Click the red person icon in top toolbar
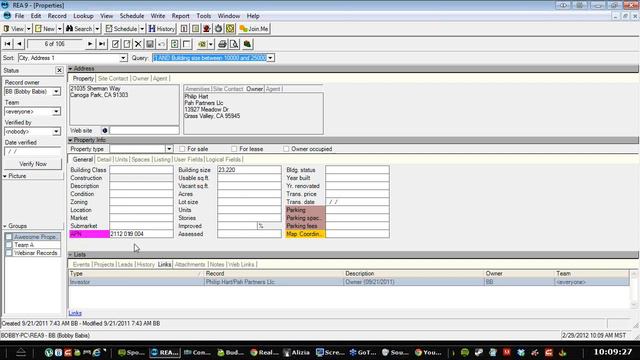640x360 pixels. pyautogui.click(x=207, y=29)
